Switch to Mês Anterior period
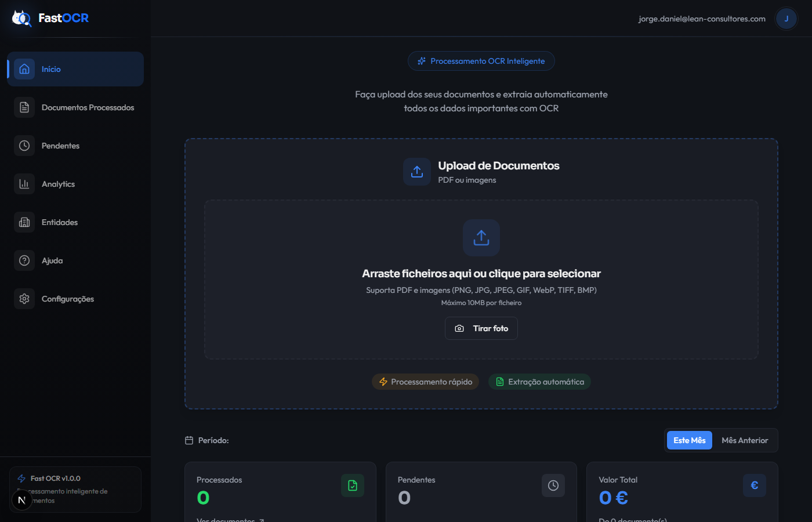812x522 pixels. pos(745,440)
